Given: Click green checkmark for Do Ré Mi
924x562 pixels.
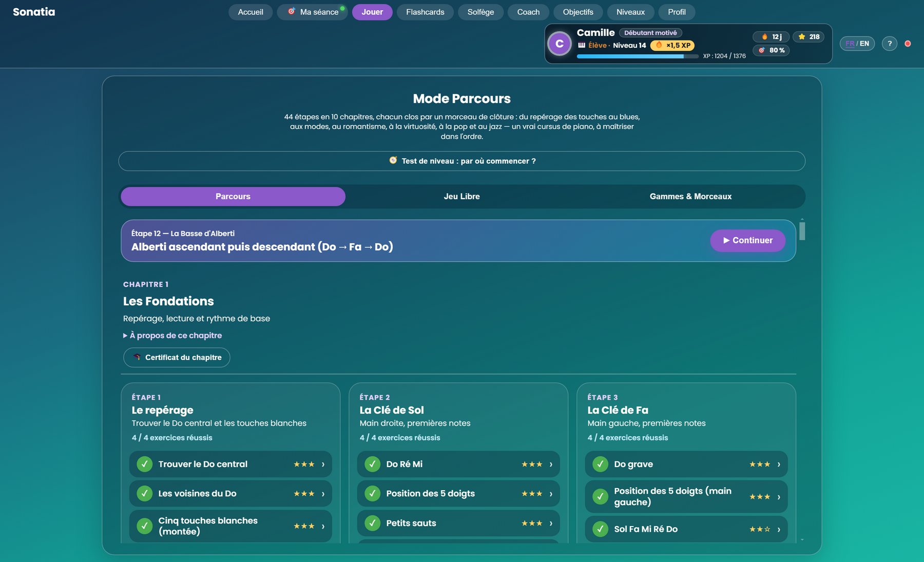Looking at the screenshot, I should (373, 464).
